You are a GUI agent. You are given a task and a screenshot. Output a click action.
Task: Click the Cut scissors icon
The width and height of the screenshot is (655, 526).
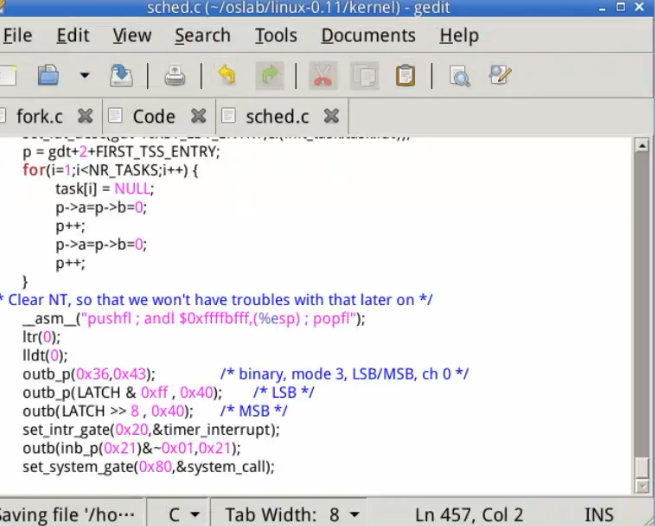click(x=322, y=76)
